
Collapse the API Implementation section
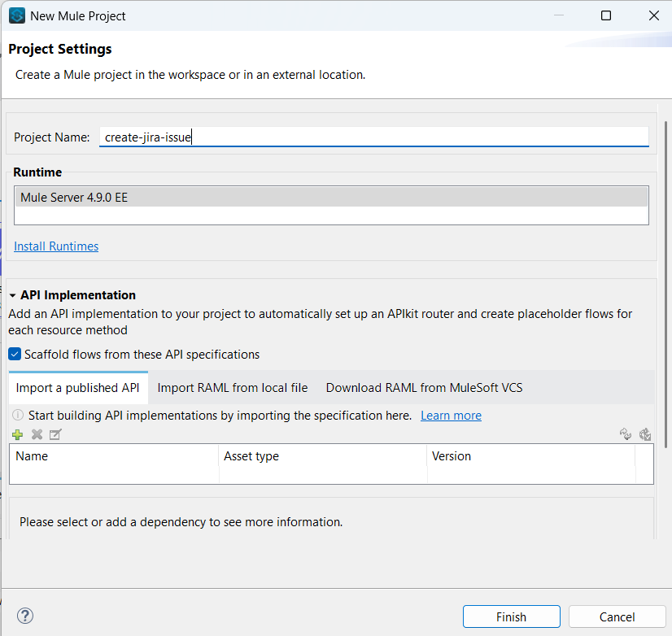tap(13, 295)
